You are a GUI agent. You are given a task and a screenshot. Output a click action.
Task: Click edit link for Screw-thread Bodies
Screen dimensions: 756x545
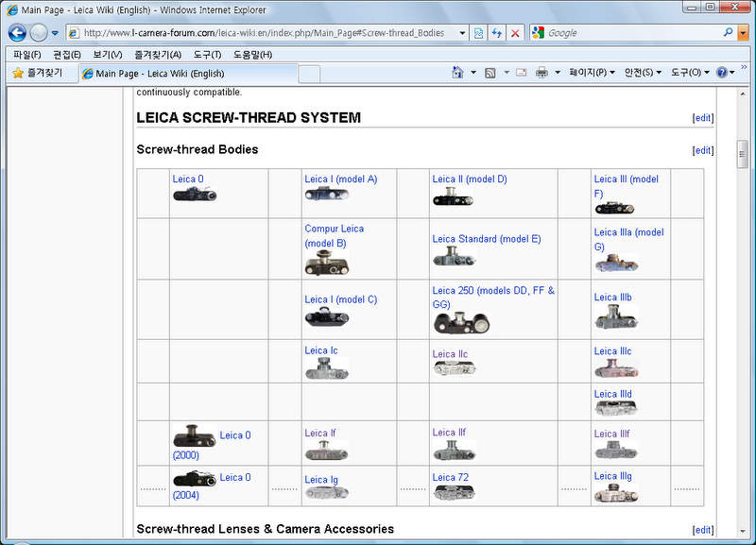(703, 150)
